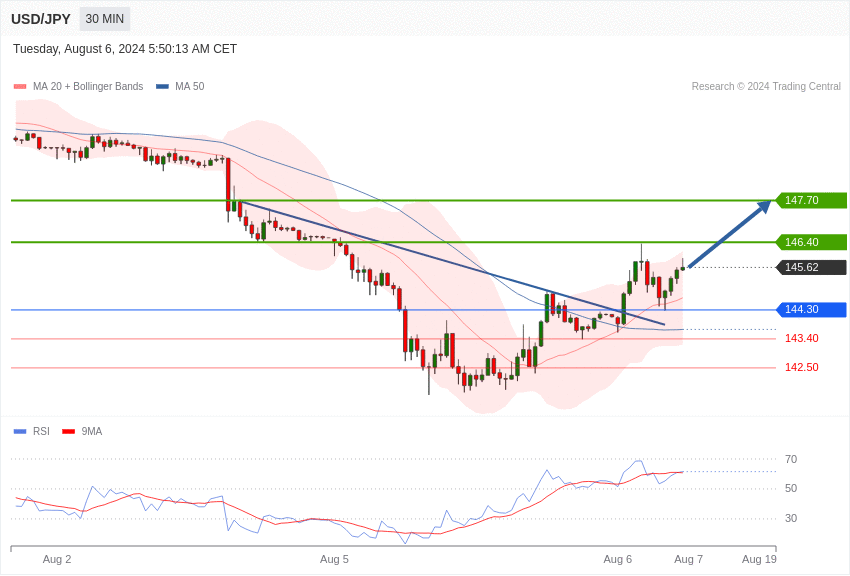Screen dimensions: 850x576
Task: Click the 147.70 resistance price tag
Action: [811, 200]
